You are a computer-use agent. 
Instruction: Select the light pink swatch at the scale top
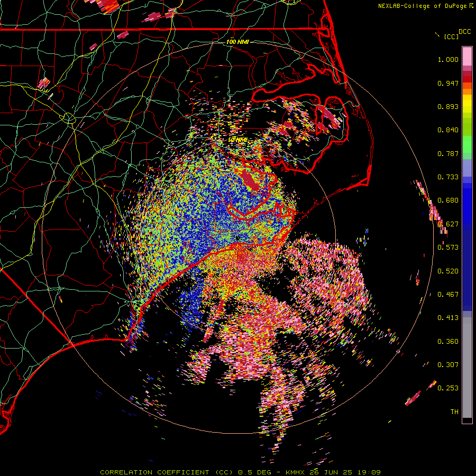click(x=467, y=57)
